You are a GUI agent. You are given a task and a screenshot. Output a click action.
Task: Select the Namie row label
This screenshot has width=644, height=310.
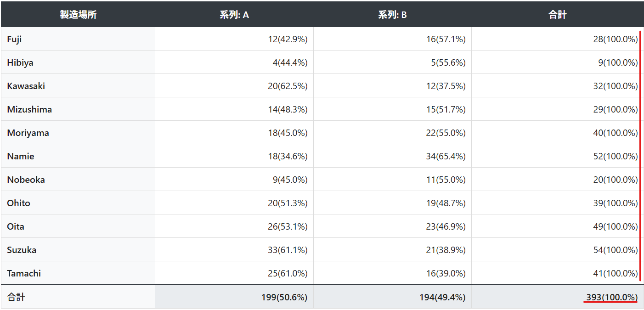(x=21, y=156)
